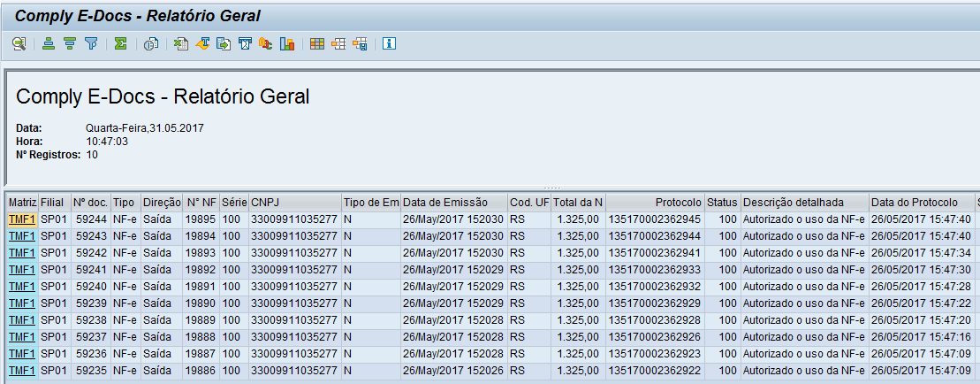Set a filter using the funnel icon

coord(91,43)
